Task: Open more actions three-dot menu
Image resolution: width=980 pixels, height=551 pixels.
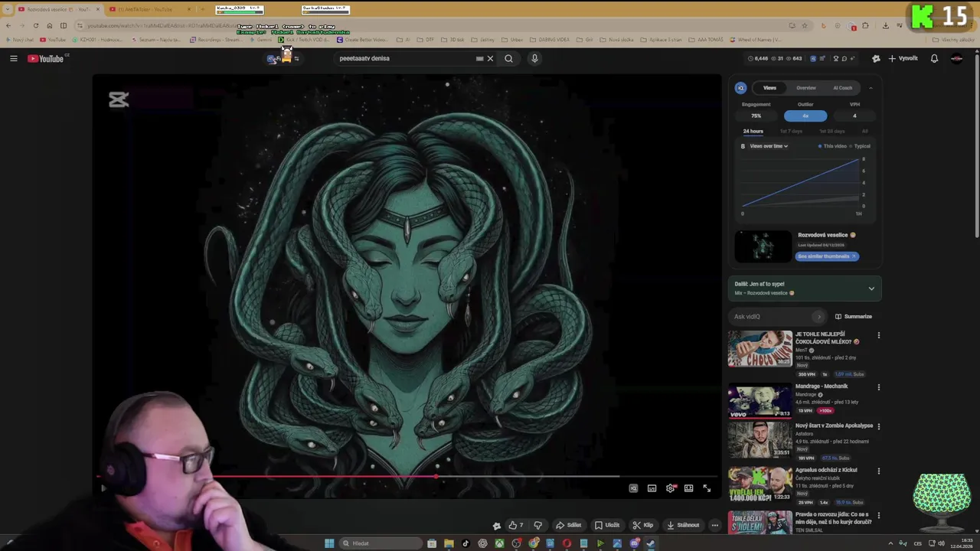Action: pos(714,525)
